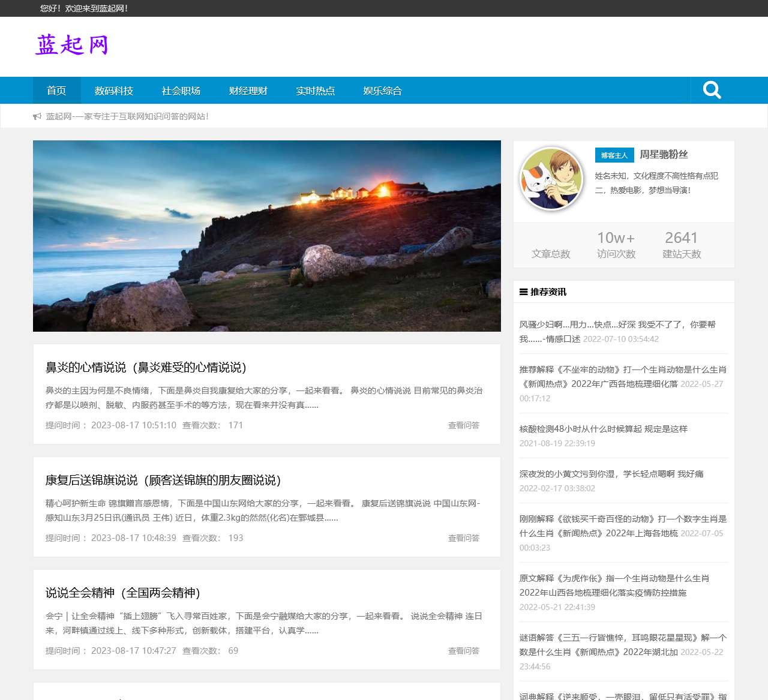
Task: Click the blogger name 周星驰粉丝
Action: coord(664,154)
